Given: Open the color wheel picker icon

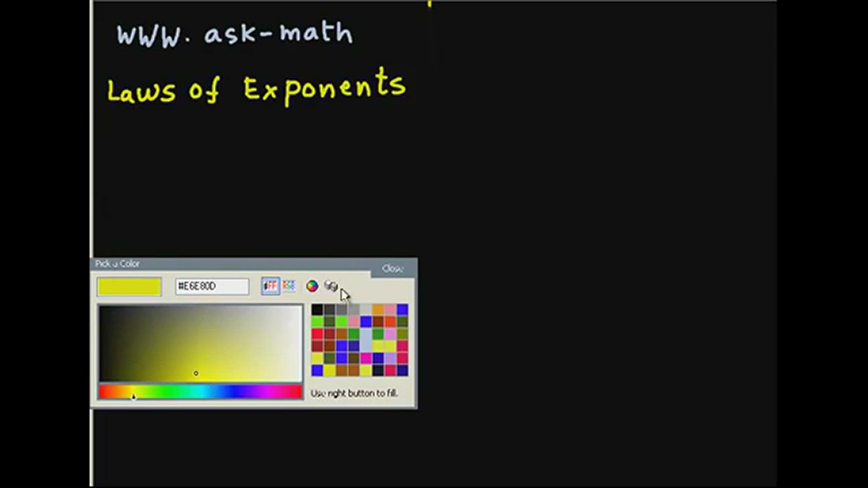Looking at the screenshot, I should click(312, 286).
